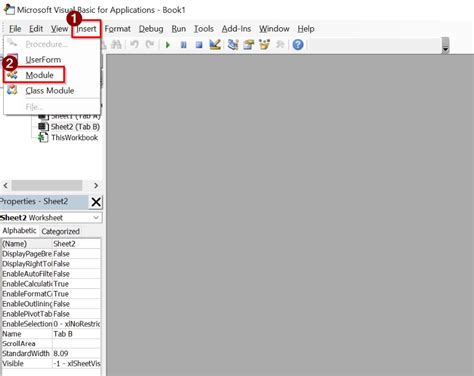Image resolution: width=474 pixels, height=376 pixels.
Task: Click the empty ScrollArea value field
Action: coord(76,344)
